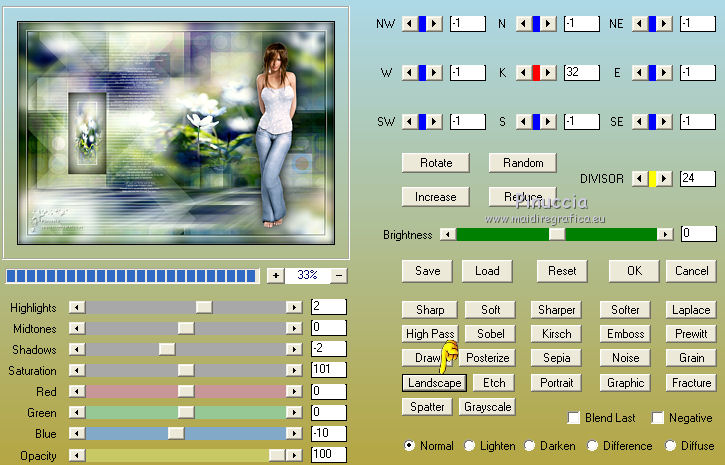This screenshot has width=725, height=465.
Task: Click the NW value right arrow
Action: [x=435, y=23]
